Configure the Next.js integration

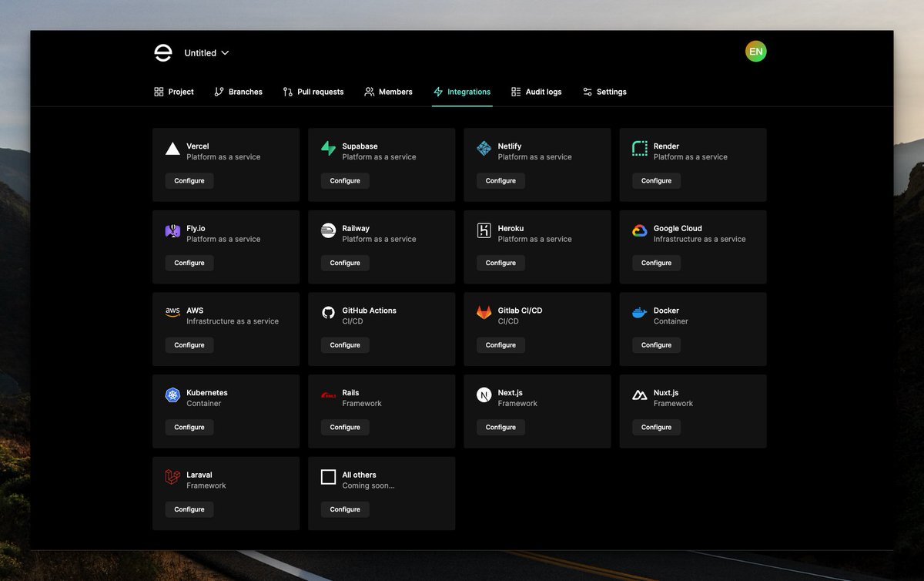coord(500,428)
